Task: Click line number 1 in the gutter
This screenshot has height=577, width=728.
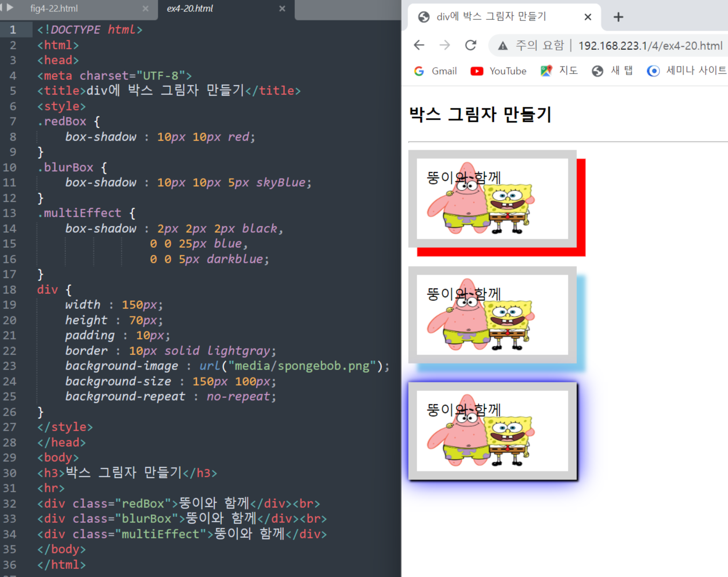Action: tap(13, 29)
